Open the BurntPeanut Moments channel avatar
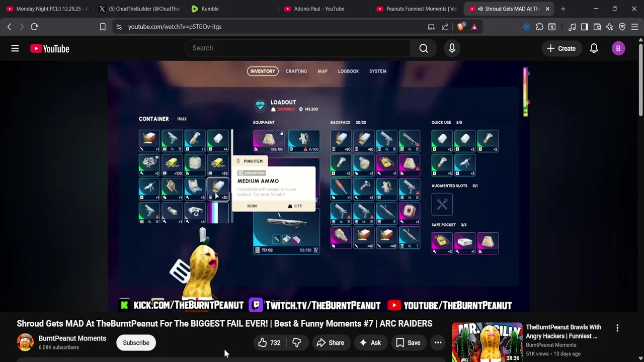 click(x=25, y=342)
